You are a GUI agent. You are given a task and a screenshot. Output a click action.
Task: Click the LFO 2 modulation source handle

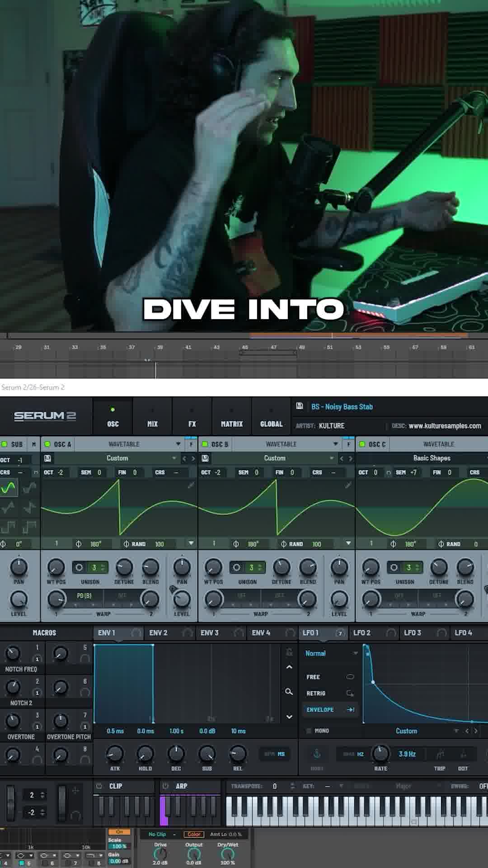click(x=391, y=633)
